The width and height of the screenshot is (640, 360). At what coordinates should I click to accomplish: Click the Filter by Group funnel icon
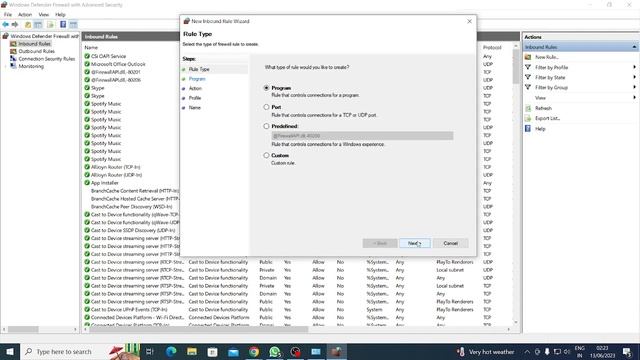click(528, 87)
